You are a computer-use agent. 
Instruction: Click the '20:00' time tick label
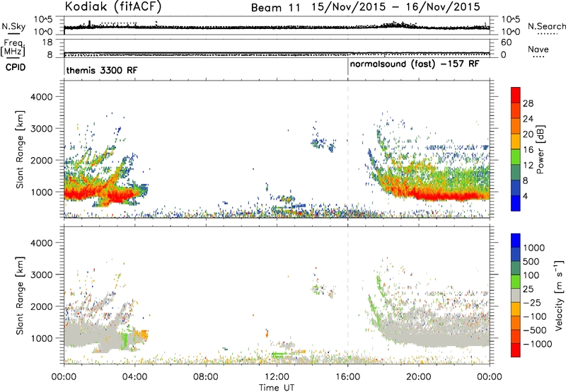click(419, 377)
